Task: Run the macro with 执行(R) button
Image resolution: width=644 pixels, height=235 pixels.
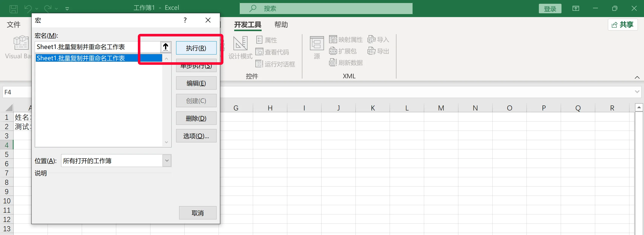Action: click(x=196, y=48)
